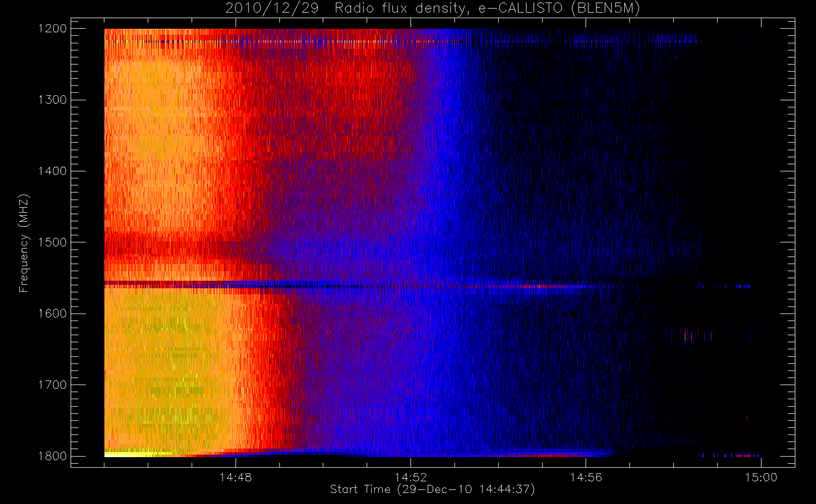Select the 1300 frequency axis label
The width and height of the screenshot is (816, 504).
[52, 100]
